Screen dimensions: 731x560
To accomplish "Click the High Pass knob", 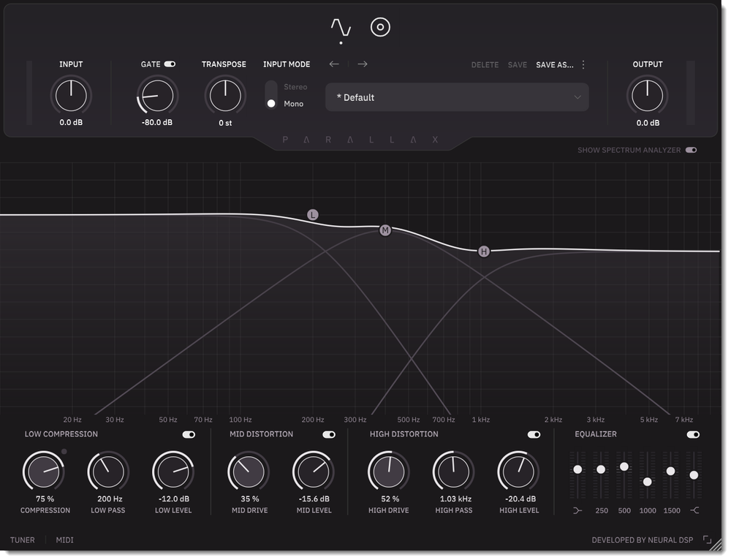I will coord(453,472).
